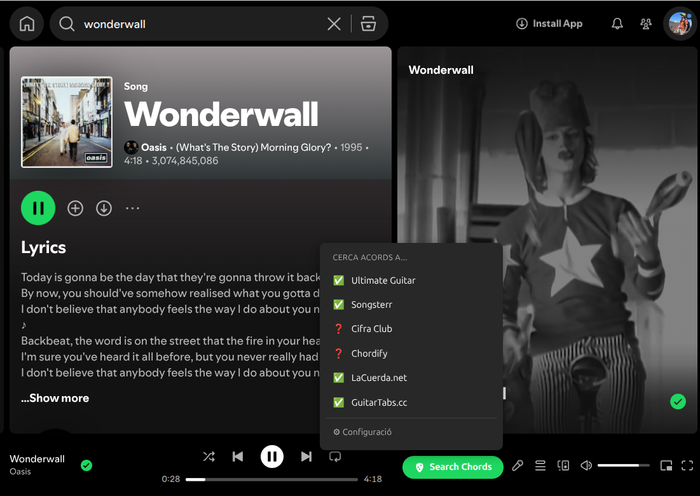Open the miniplayer icon
Screen dimensions: 700x496
(x=666, y=466)
